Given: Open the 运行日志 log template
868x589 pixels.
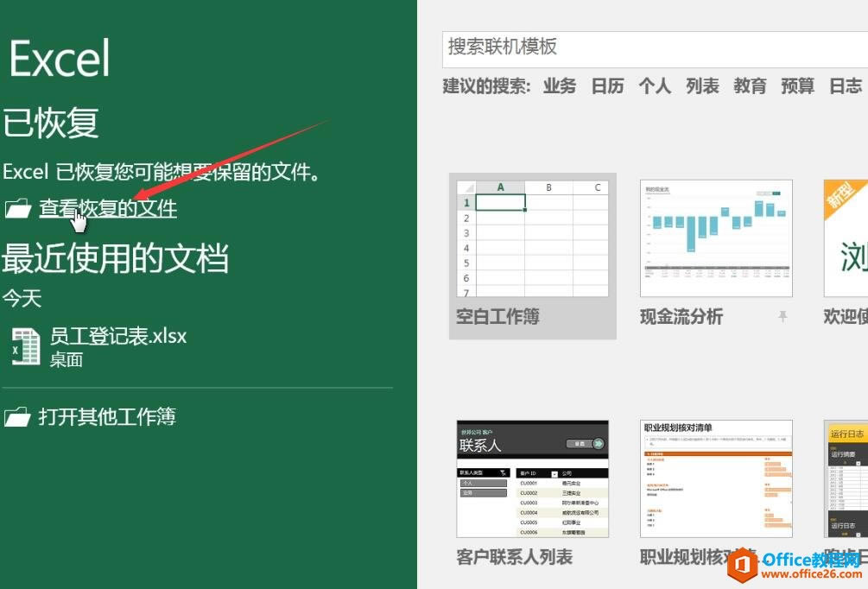Looking at the screenshot, I should 846,479.
